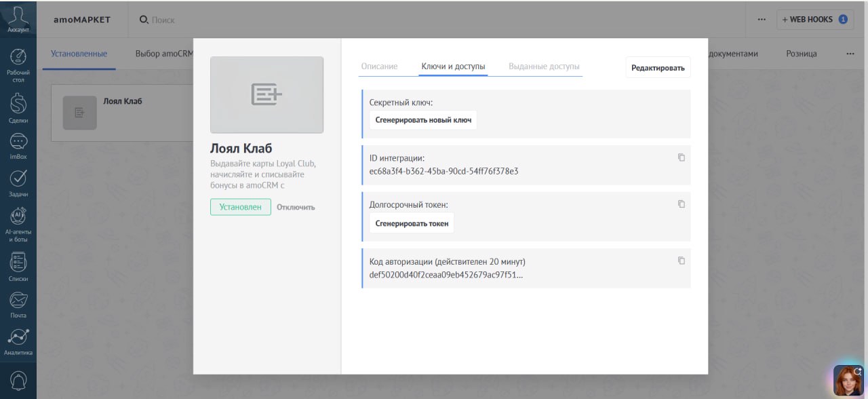Click the Долгосрочный токен label
The width and height of the screenshot is (868, 399).
408,204
